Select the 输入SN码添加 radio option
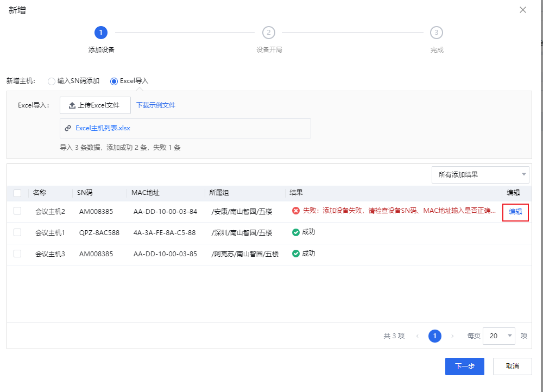This screenshot has height=392, width=543. tap(52, 81)
